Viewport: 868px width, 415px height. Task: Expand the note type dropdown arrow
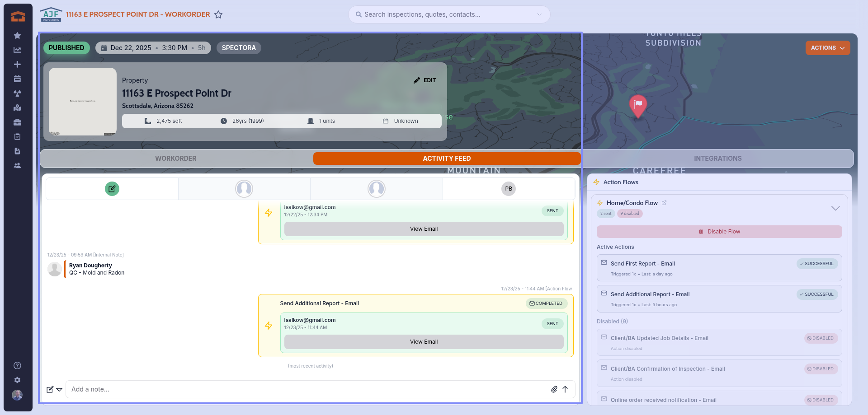[x=59, y=390]
